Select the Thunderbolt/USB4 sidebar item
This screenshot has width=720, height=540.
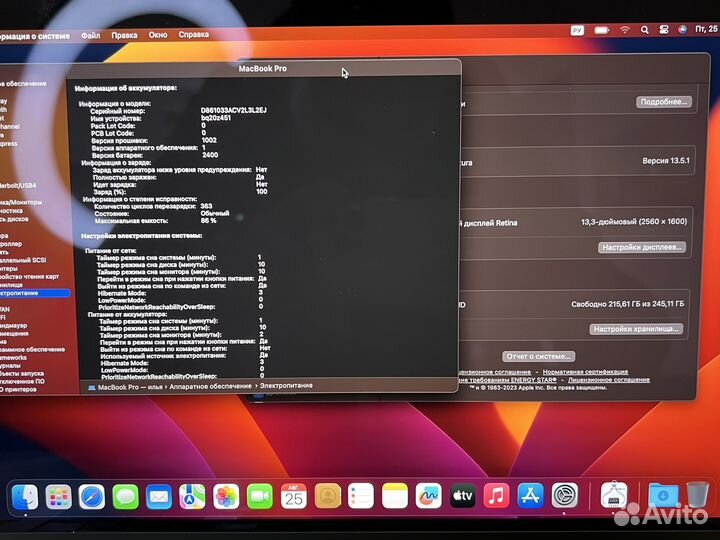tap(18, 186)
